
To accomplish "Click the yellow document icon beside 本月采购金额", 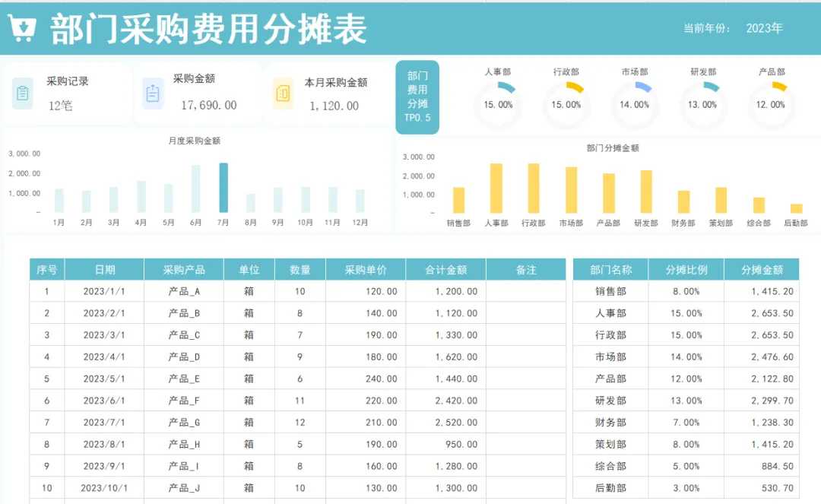I will tap(283, 94).
